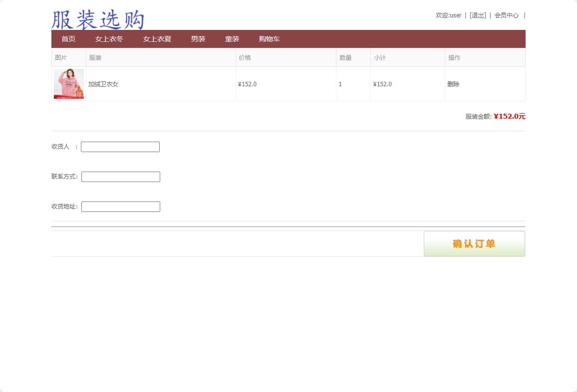Screen dimensions: 577x392
Task: Go to the 购物车 cart page
Action: click(269, 39)
